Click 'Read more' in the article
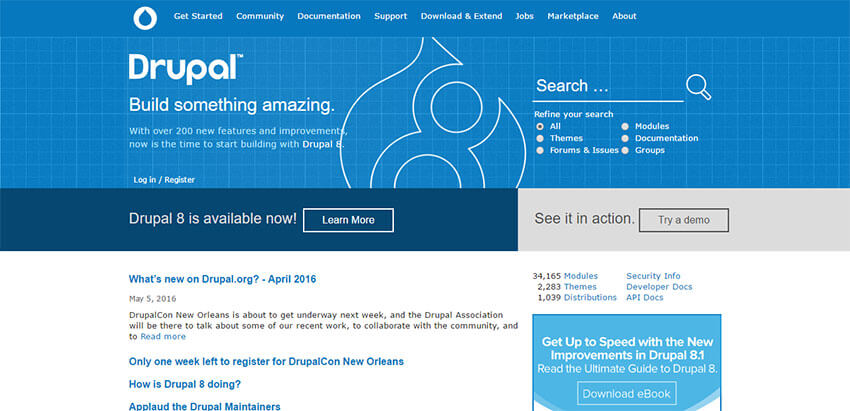Screen dimensions: 850x411 click(162, 337)
